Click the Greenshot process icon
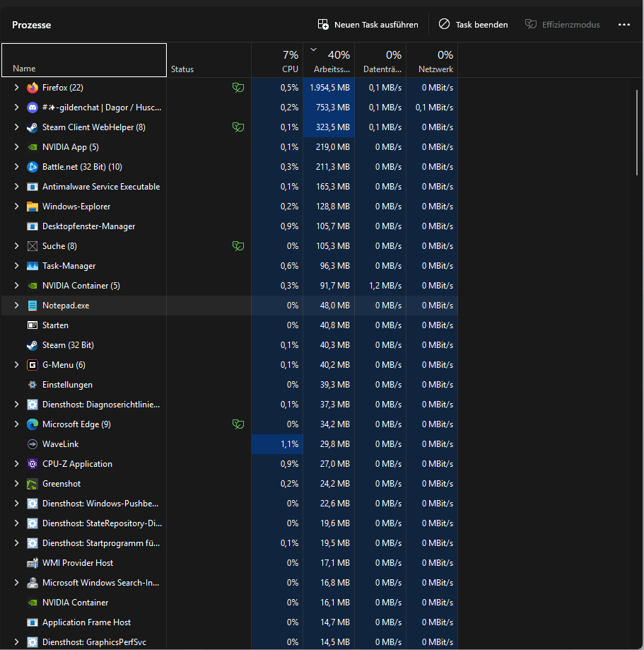The width and height of the screenshot is (644, 650). [33, 484]
